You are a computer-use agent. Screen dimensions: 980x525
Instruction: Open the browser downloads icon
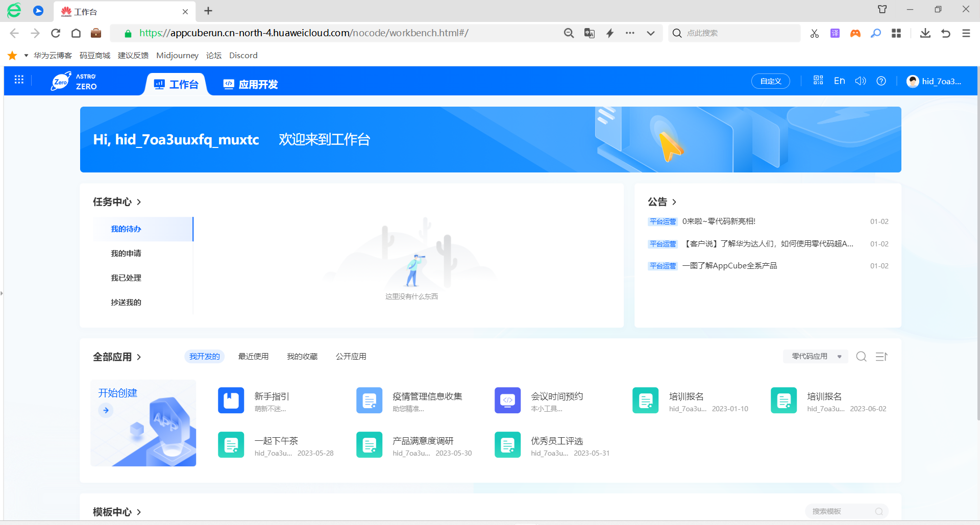(x=925, y=33)
